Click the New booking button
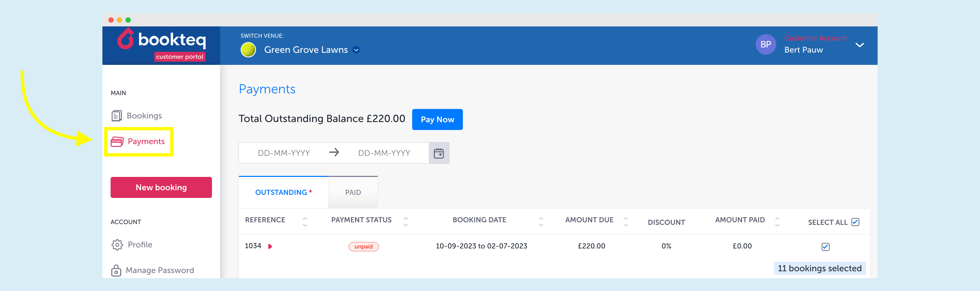This screenshot has width=980, height=291. pos(161,187)
